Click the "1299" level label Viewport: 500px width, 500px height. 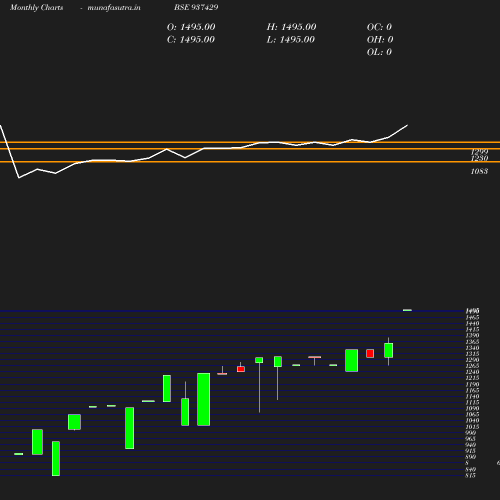pos(479,152)
